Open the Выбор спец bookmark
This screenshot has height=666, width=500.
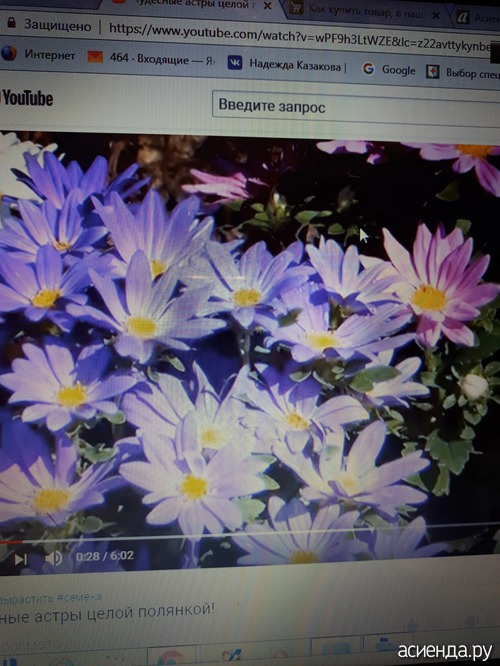click(463, 73)
